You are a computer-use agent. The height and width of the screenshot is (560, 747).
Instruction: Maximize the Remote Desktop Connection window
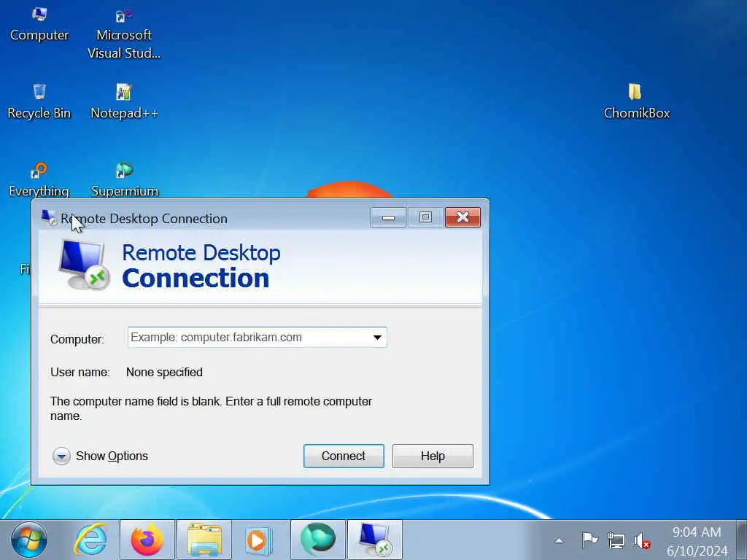pyautogui.click(x=425, y=217)
